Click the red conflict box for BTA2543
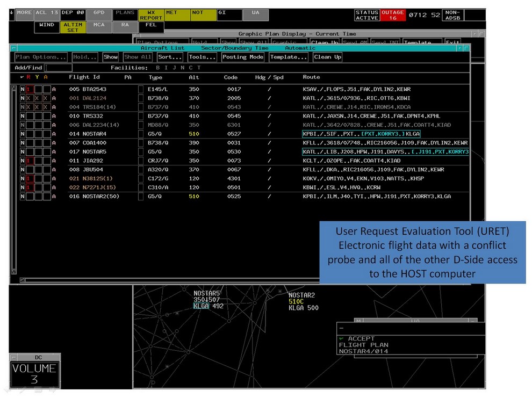The image size is (532, 398). tap(29, 89)
